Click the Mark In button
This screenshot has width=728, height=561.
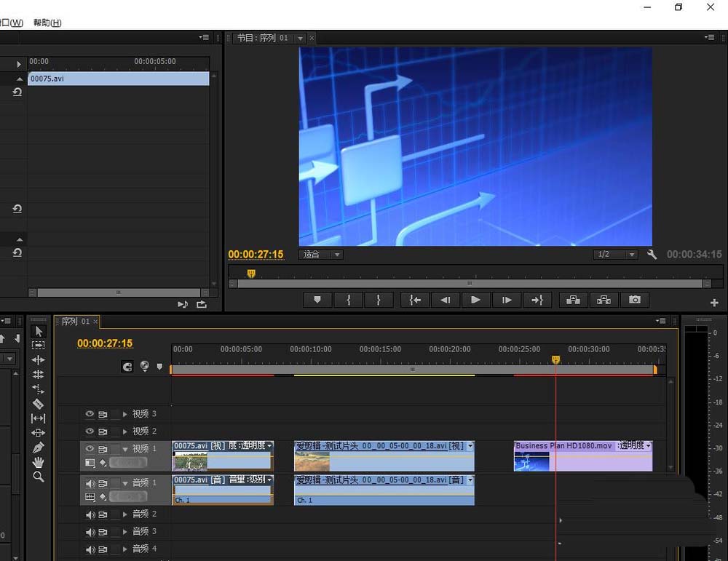(x=348, y=300)
